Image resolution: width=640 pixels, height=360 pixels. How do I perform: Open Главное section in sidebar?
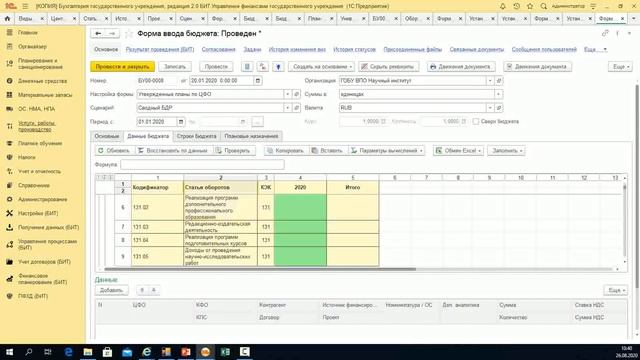pyautogui.click(x=28, y=33)
